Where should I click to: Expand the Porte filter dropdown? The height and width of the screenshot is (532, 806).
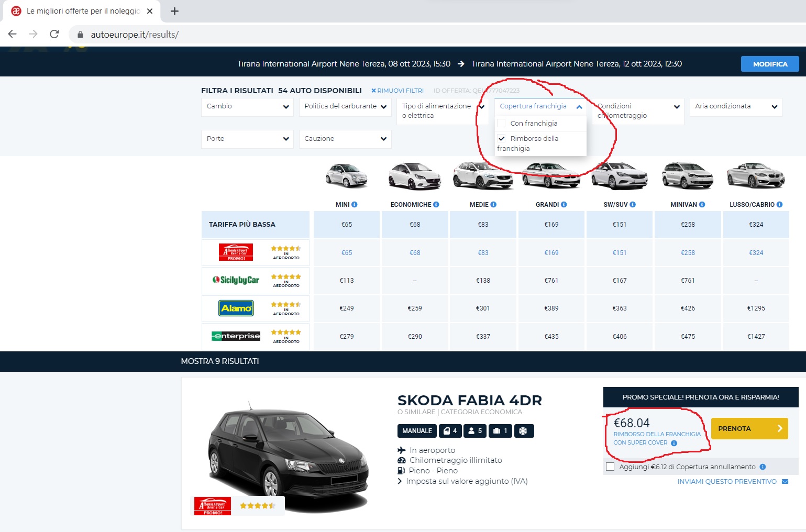click(x=247, y=139)
